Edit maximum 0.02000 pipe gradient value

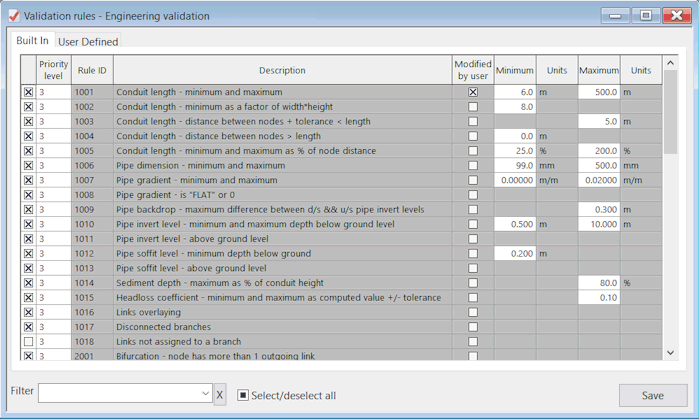[x=599, y=180]
